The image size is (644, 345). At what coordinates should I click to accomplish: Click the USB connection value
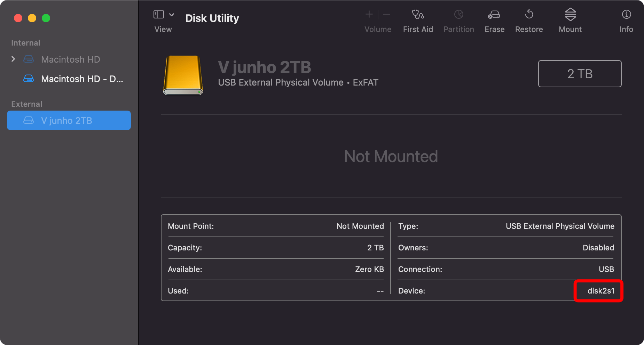[x=606, y=269]
